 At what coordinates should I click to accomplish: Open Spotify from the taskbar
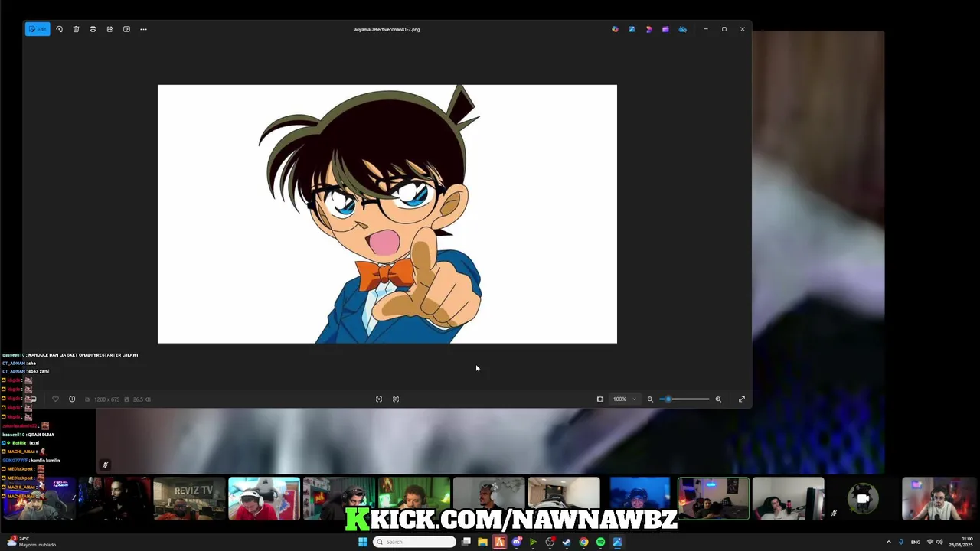click(600, 542)
